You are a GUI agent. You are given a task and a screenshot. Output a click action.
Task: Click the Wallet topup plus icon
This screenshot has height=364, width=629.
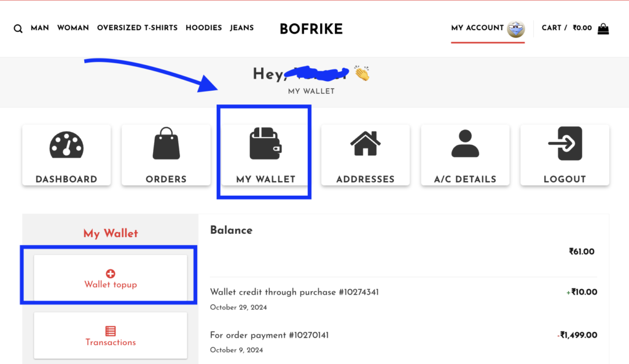click(111, 273)
